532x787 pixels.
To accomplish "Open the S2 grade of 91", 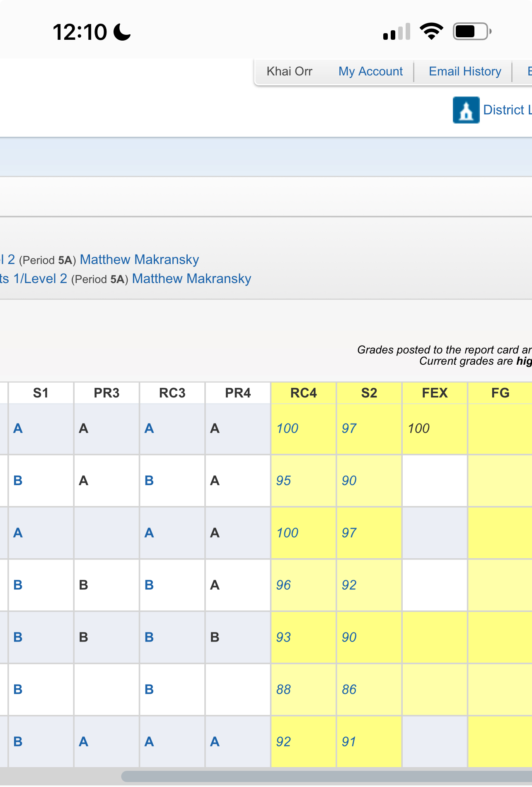I will [x=349, y=742].
